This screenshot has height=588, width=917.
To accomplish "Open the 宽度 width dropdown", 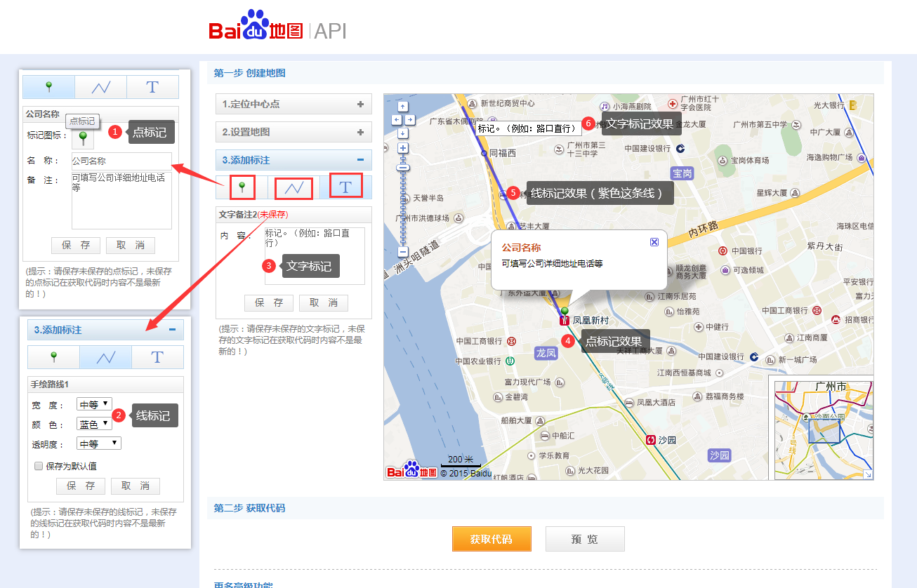I will pos(94,404).
